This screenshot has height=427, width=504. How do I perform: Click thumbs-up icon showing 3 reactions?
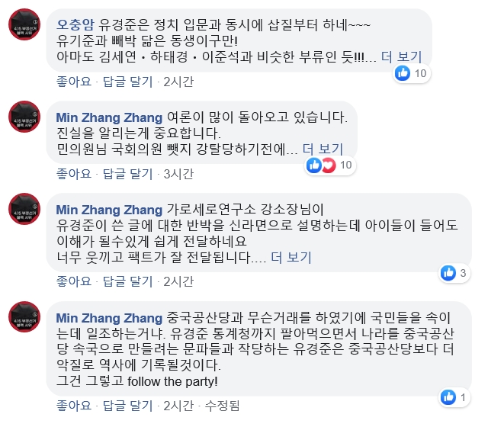[448, 273]
